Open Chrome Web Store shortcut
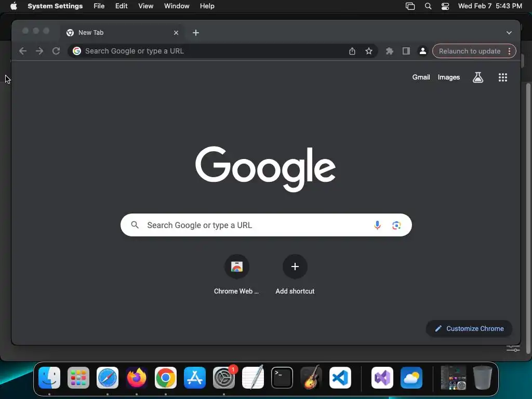 pyautogui.click(x=236, y=274)
